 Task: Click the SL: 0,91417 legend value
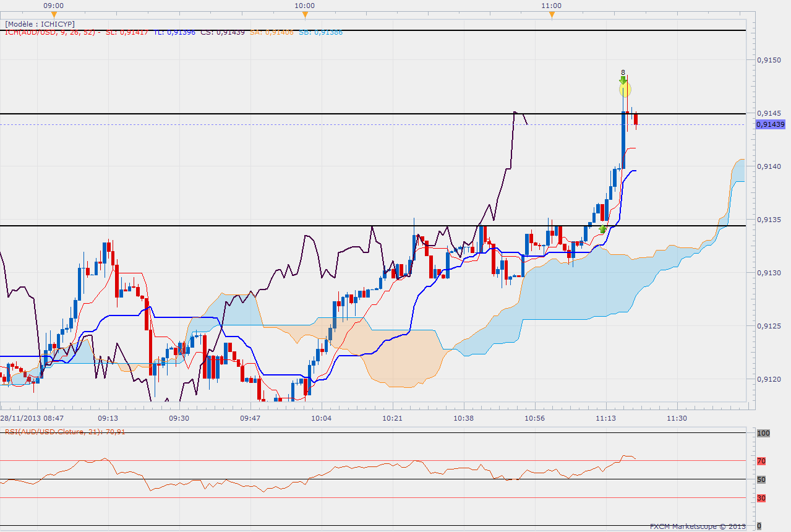coord(127,32)
